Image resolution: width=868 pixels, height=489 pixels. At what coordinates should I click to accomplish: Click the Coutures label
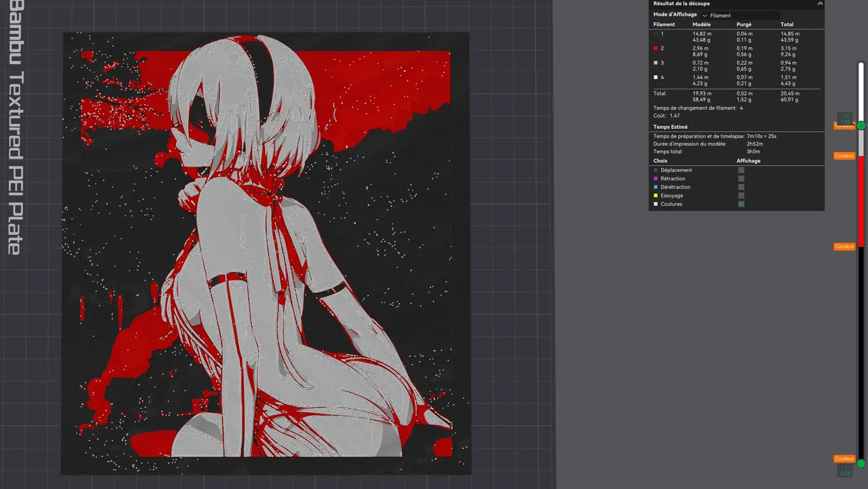point(671,204)
